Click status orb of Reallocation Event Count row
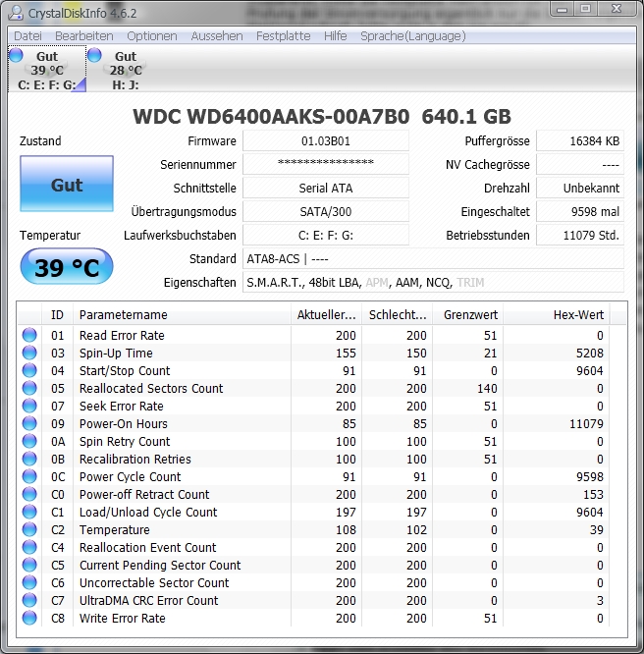Image resolution: width=644 pixels, height=654 pixels. point(29,547)
